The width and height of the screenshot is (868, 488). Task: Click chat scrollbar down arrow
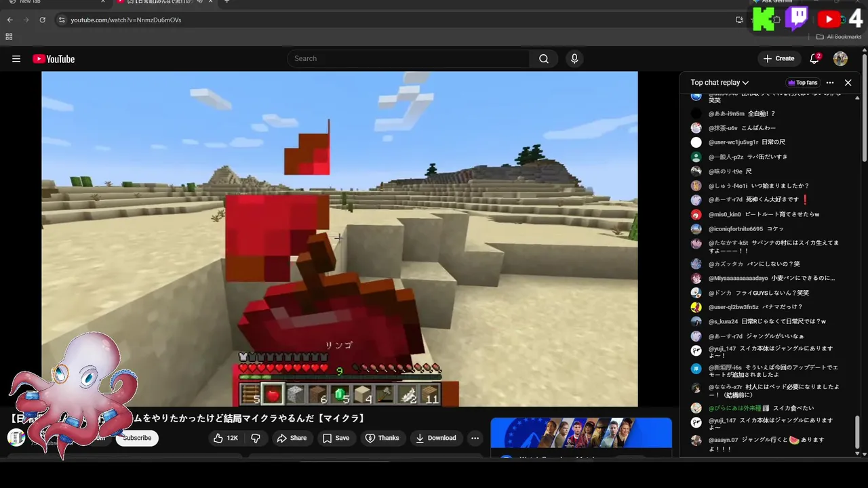[x=858, y=453]
